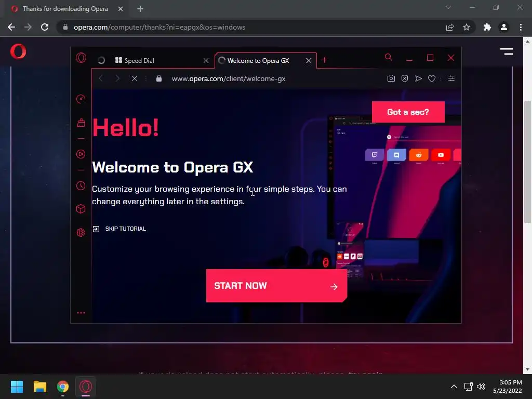The height and width of the screenshot is (399, 532).
Task: Open the Flow send arrow icon
Action: click(x=418, y=79)
